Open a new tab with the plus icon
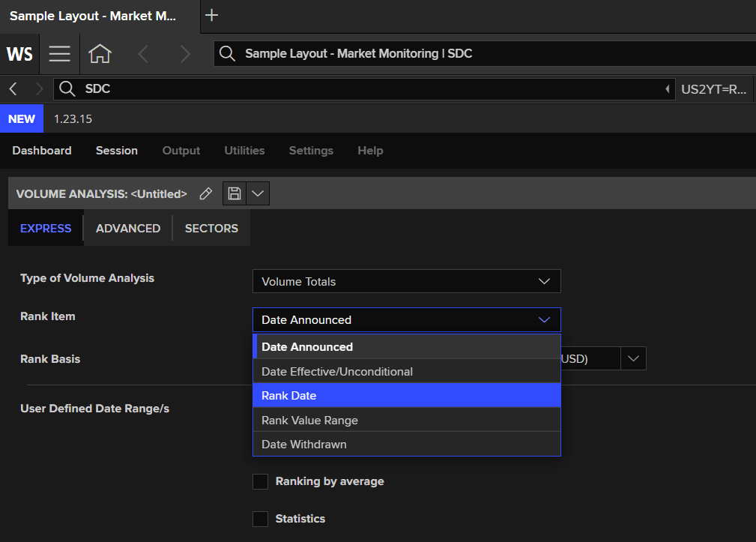This screenshot has height=542, width=756. [x=211, y=16]
